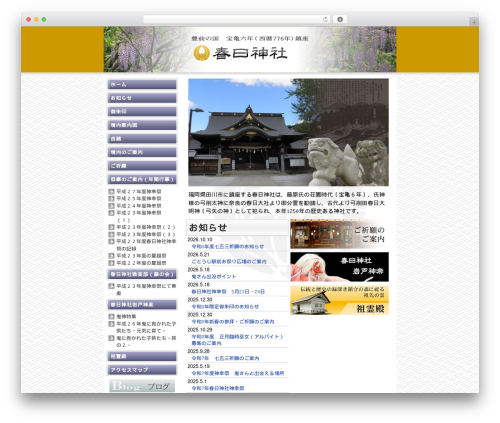Image resolution: width=500 pixels, height=423 pixels.
Task: Click the main shrine building photo
Action: click(288, 132)
